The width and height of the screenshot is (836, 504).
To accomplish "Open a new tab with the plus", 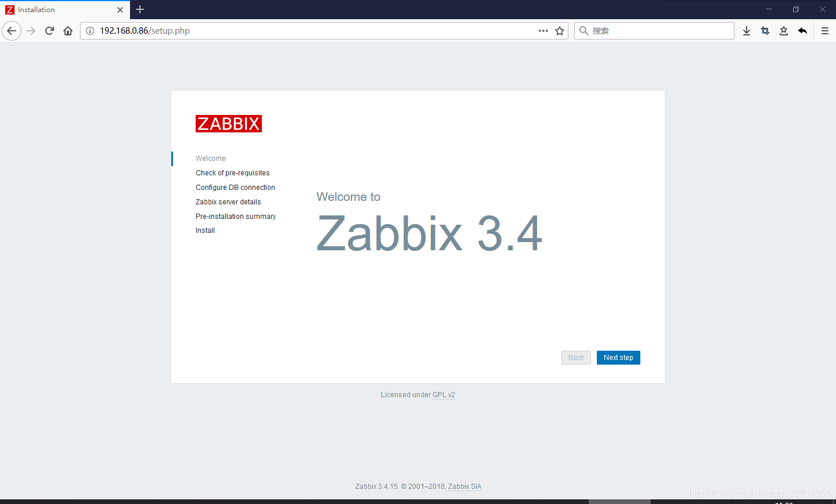I will tap(140, 9).
